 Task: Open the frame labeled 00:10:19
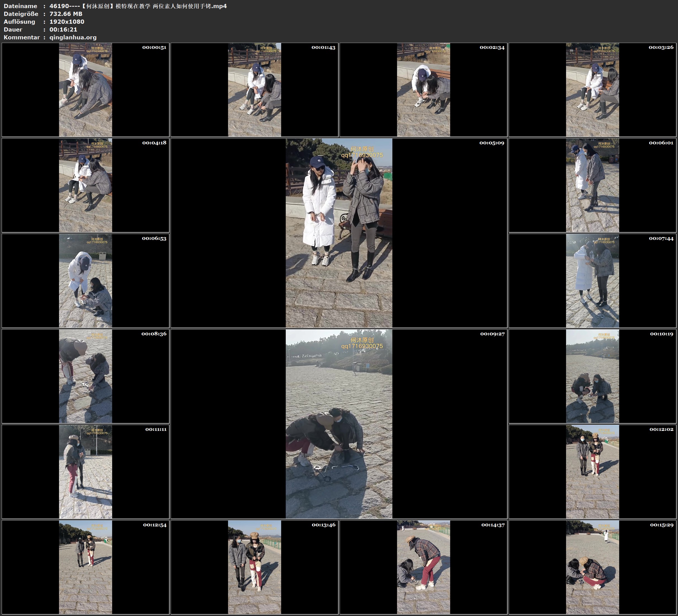pyautogui.click(x=593, y=376)
